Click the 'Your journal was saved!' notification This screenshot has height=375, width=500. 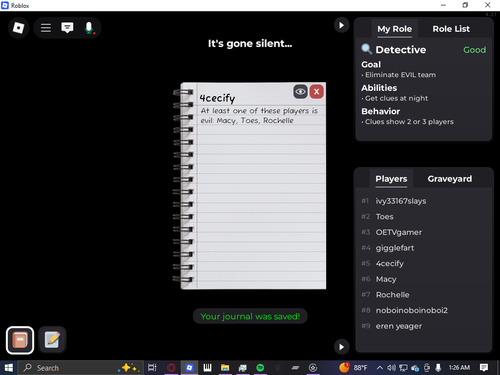click(250, 316)
